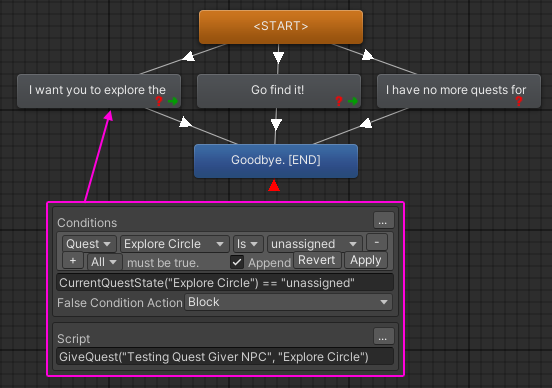Viewport: 552px width, 388px height.
Task: Select the 'I have no more quests for' node
Action: tap(459, 91)
